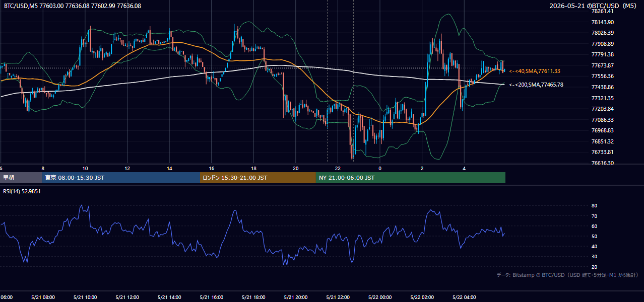Click RSI axis level 50
The image size is (644, 302).
pos(594,236)
